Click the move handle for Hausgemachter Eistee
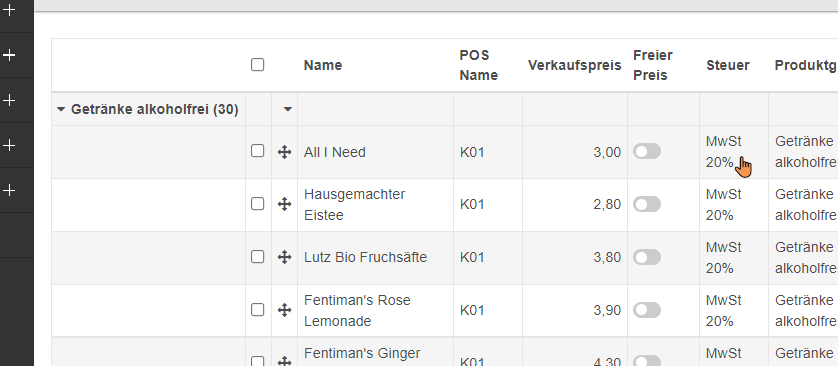This screenshot has width=838, height=366. 284,204
